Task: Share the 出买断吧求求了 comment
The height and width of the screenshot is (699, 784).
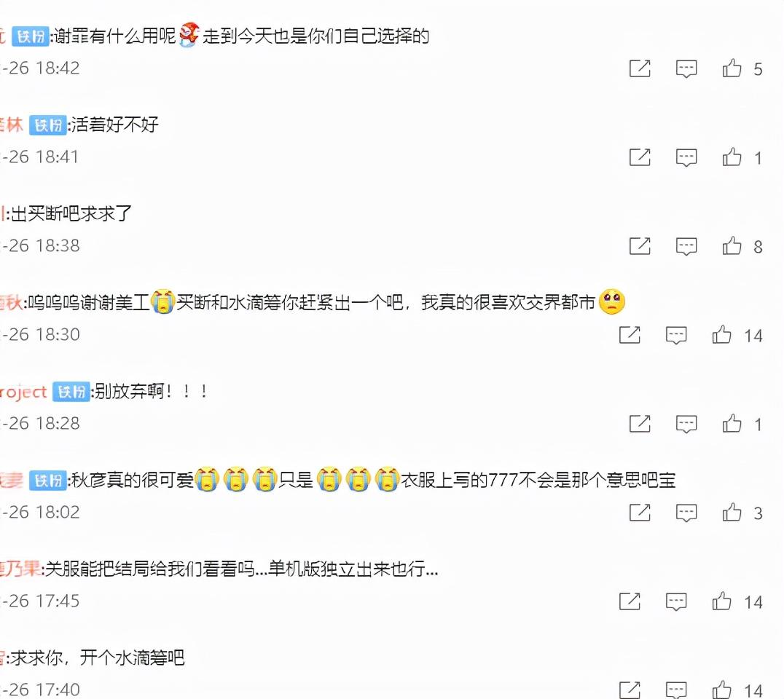Action: (x=640, y=246)
